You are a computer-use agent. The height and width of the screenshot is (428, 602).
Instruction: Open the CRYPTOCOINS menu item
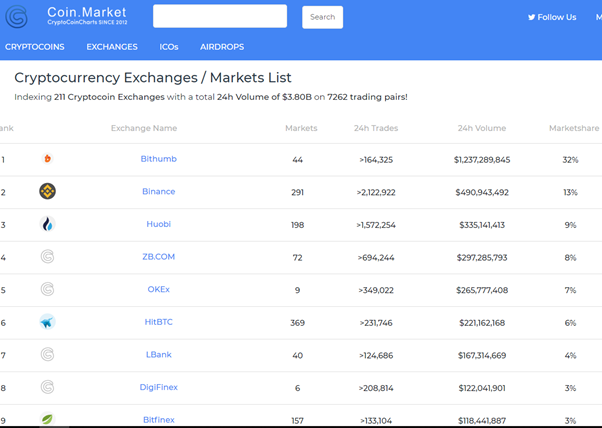pos(34,47)
